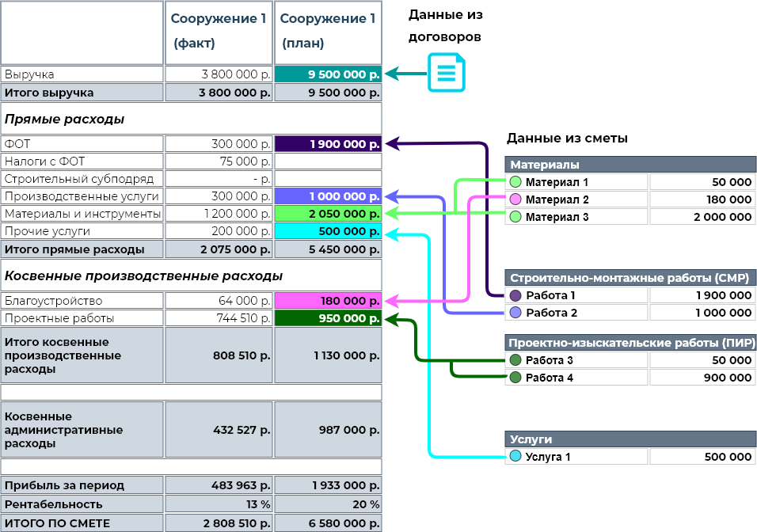
Task: Click the Выручка row label
Action: 82,74
